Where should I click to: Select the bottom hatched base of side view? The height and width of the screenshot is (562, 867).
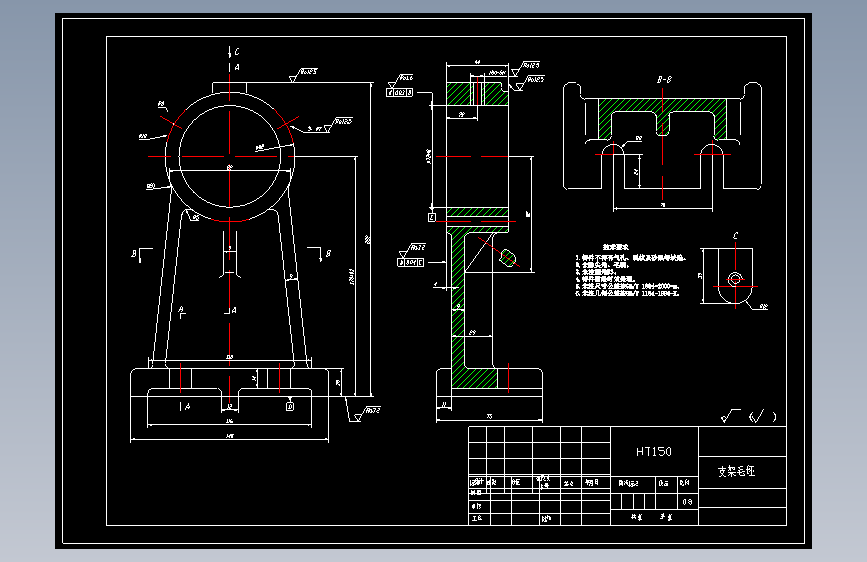[474, 378]
